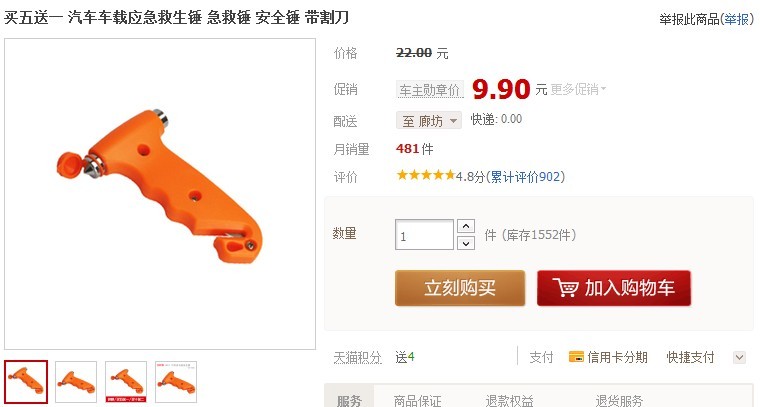Select the second product thumbnail
This screenshot has width=760, height=407.
tap(76, 382)
